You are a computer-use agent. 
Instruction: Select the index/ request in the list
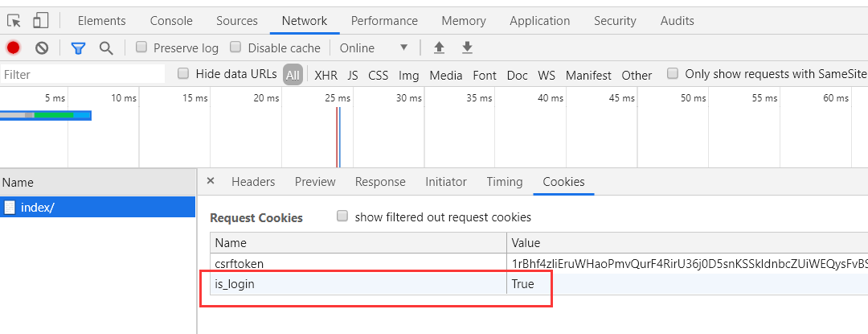click(97, 207)
